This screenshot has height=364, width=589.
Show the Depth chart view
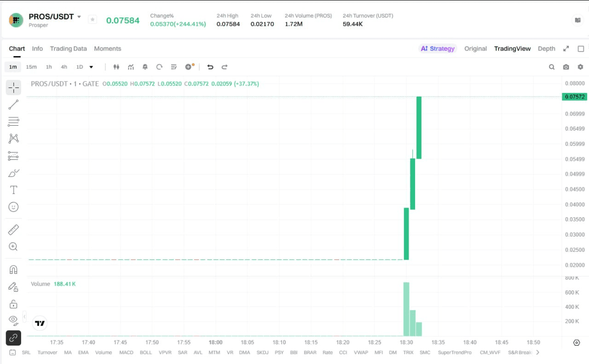coord(547,49)
